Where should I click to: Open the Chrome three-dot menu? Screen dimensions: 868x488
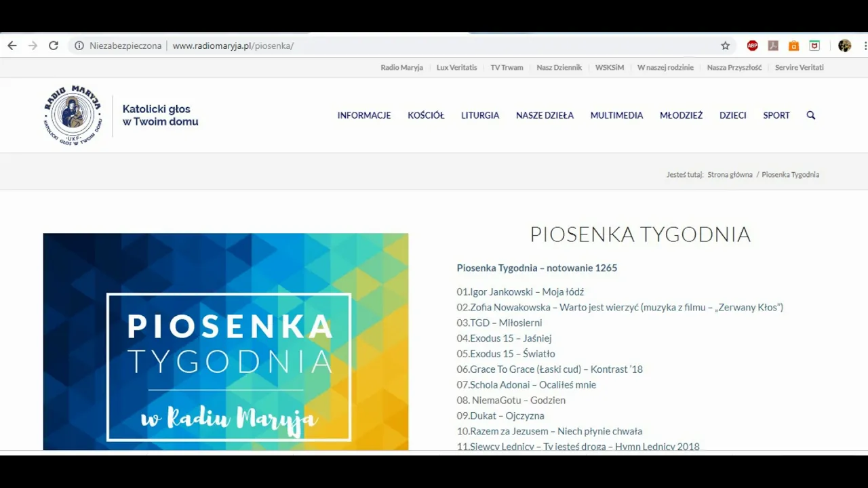(x=865, y=45)
